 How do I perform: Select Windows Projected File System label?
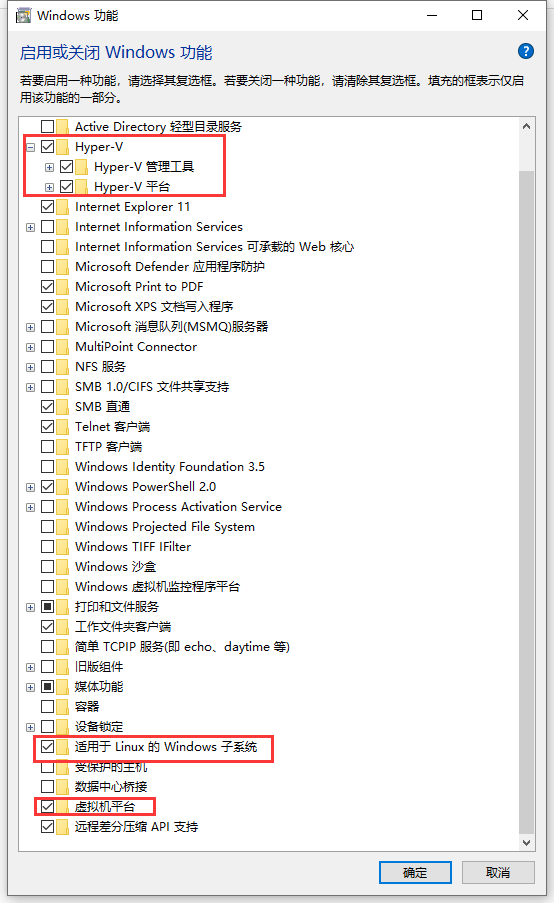(x=165, y=526)
